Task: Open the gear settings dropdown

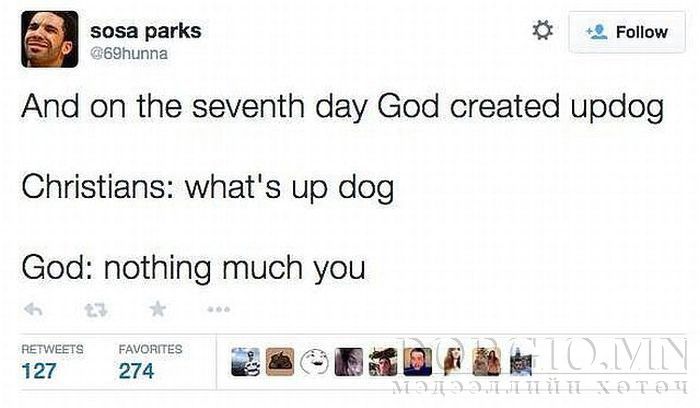Action: coord(543,31)
